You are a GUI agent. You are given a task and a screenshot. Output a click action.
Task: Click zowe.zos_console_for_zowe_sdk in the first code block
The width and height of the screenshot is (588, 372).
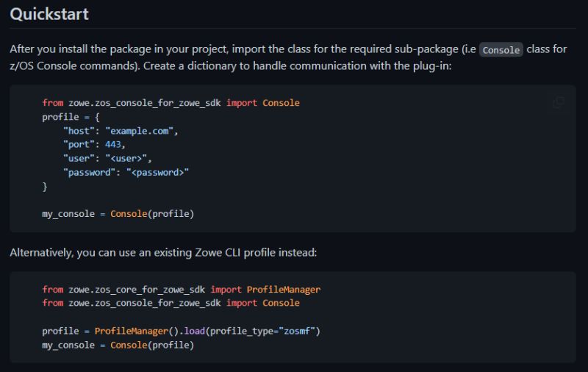pos(144,103)
